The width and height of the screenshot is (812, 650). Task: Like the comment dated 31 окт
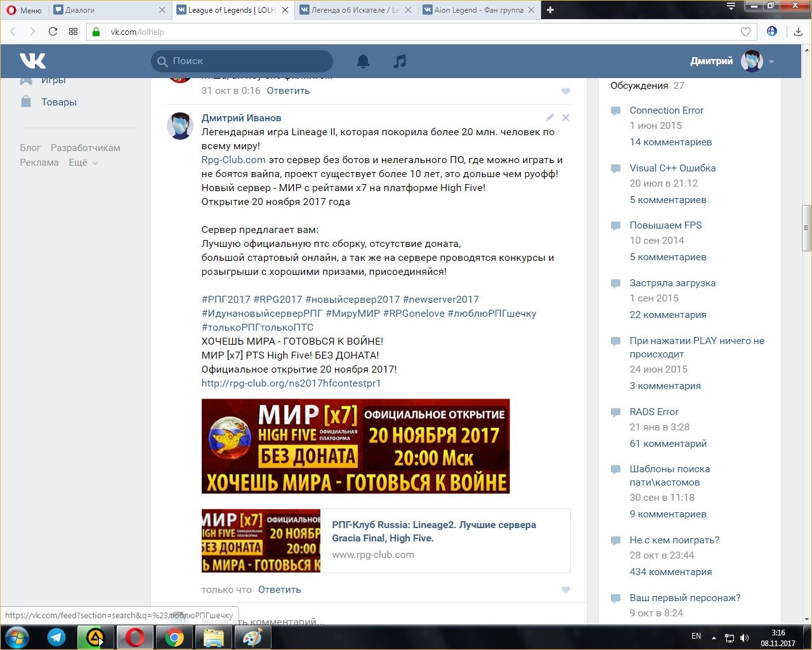click(566, 91)
